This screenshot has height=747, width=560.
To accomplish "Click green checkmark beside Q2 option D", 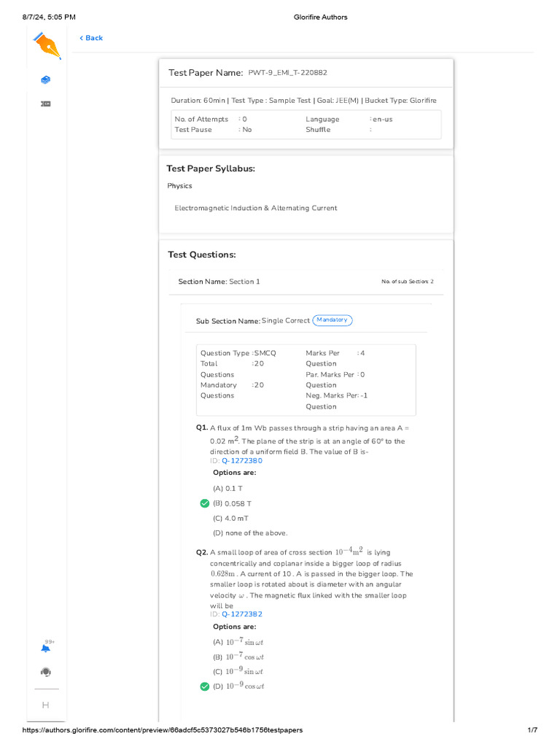I will [x=204, y=686].
